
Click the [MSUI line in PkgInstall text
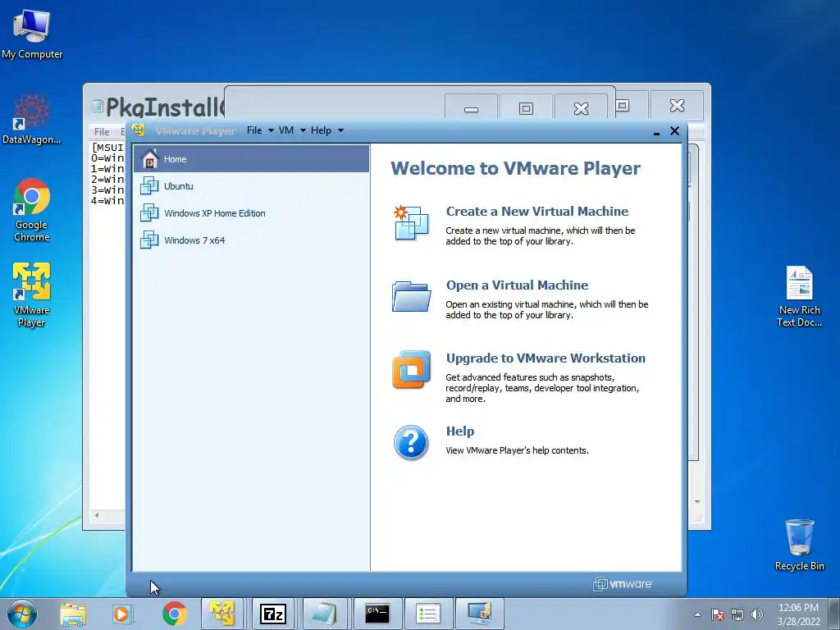[x=107, y=148]
